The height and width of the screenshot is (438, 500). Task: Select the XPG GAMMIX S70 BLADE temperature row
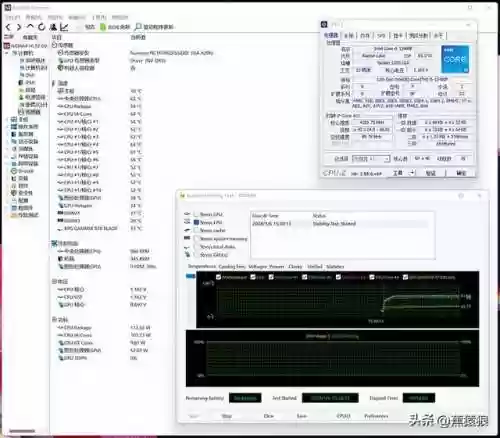point(100,228)
